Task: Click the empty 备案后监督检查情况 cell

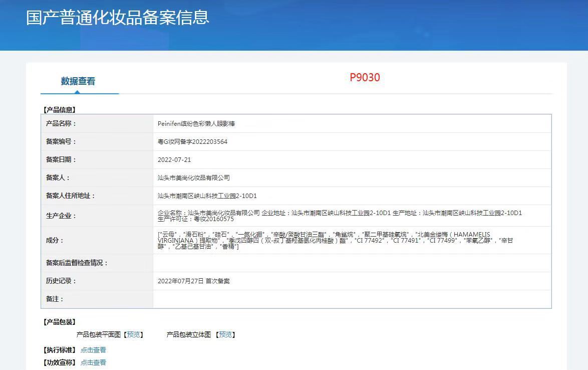Action: point(352,263)
